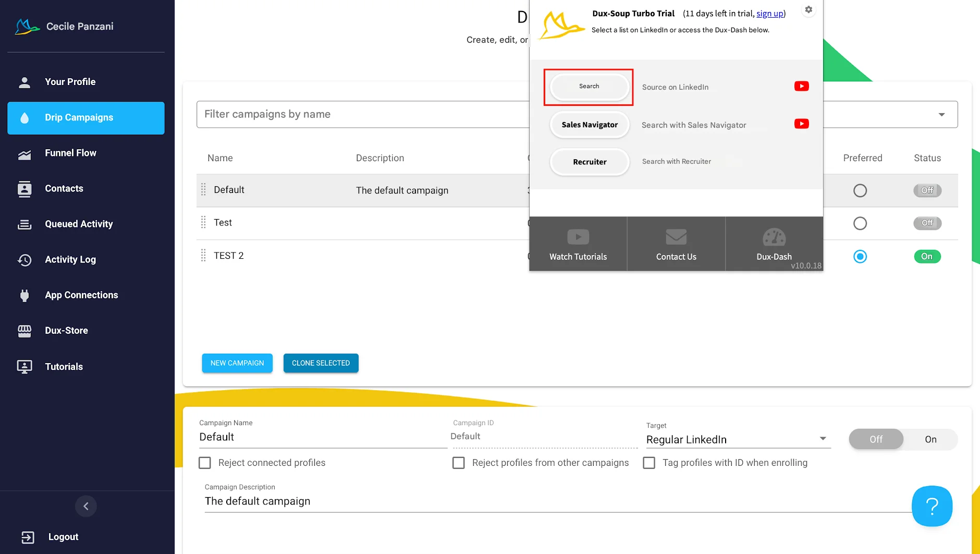Click the Dux-Dash gauge icon
The height and width of the screenshot is (554, 980).
774,237
